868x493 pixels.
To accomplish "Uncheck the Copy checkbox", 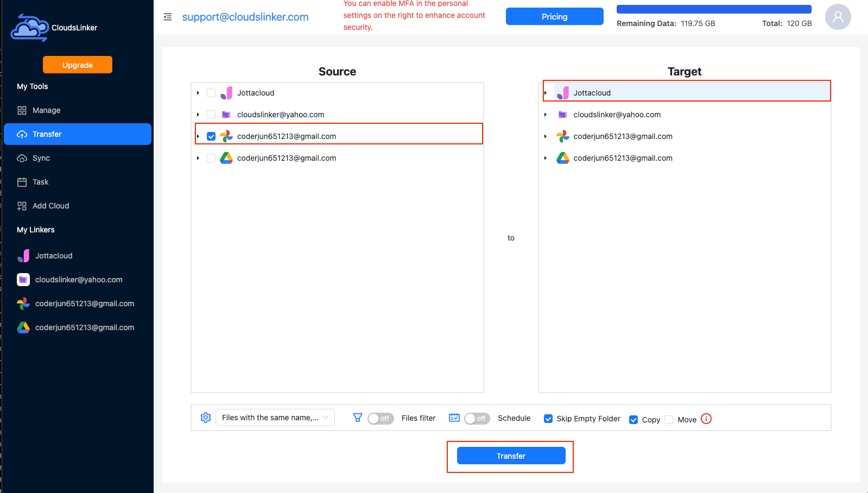I will click(x=633, y=420).
